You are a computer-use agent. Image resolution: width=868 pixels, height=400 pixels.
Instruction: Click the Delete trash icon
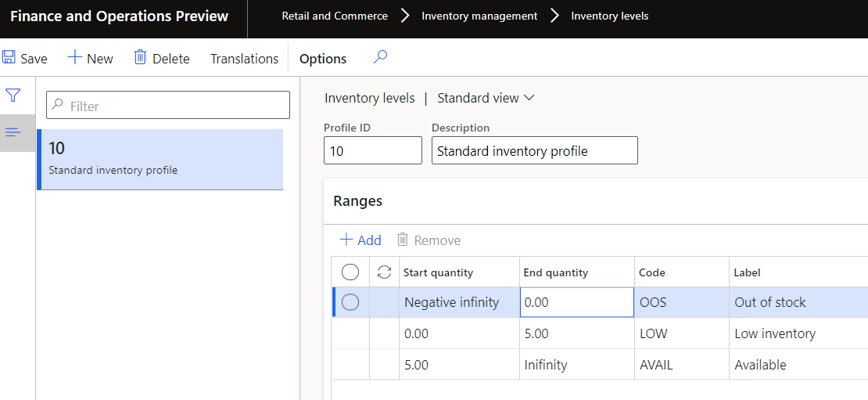coord(141,58)
